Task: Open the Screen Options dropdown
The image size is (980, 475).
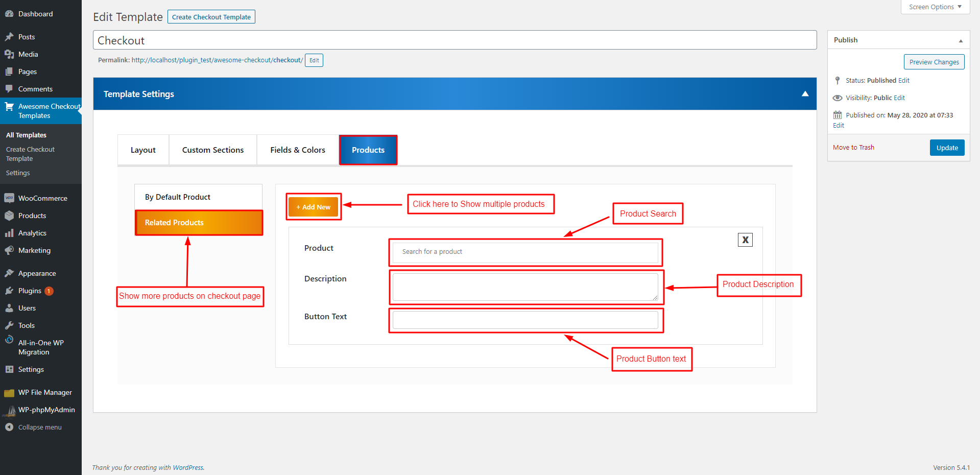Action: pyautogui.click(x=935, y=7)
